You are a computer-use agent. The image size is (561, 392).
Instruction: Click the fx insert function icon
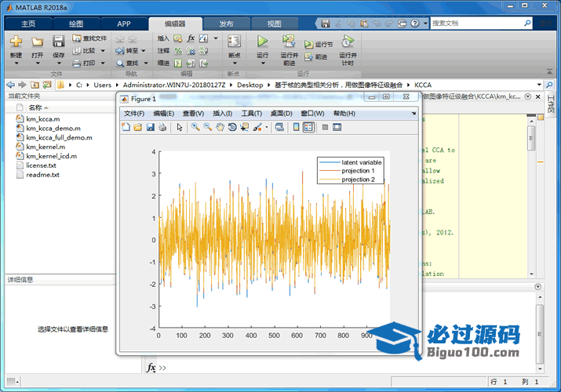pyautogui.click(x=191, y=38)
